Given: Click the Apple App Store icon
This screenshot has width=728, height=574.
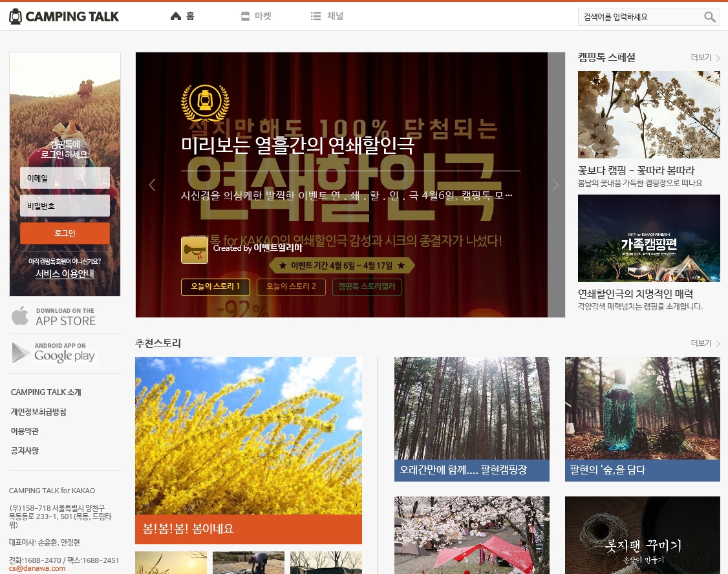Looking at the screenshot, I should point(20,315).
